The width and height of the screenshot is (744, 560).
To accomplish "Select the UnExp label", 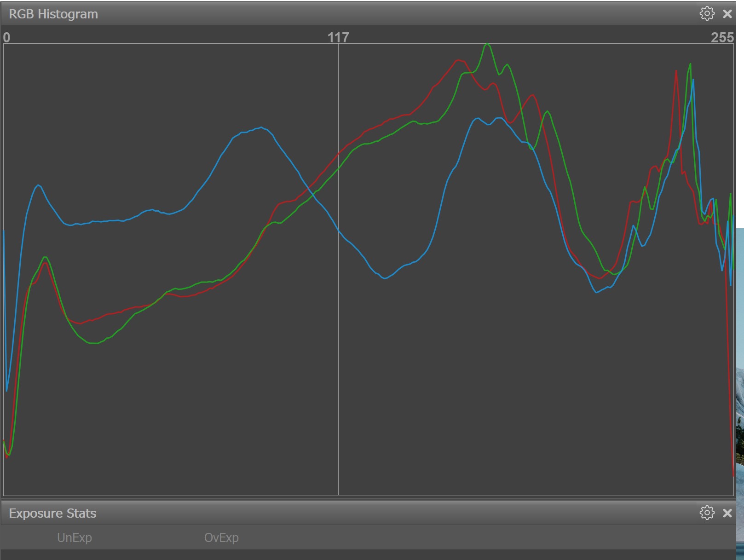I will click(x=75, y=537).
